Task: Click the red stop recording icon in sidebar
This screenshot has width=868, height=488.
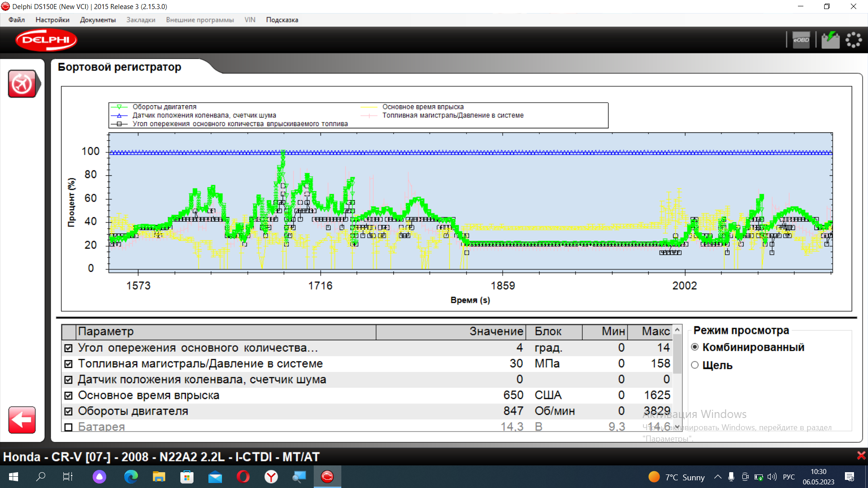Action: point(23,84)
